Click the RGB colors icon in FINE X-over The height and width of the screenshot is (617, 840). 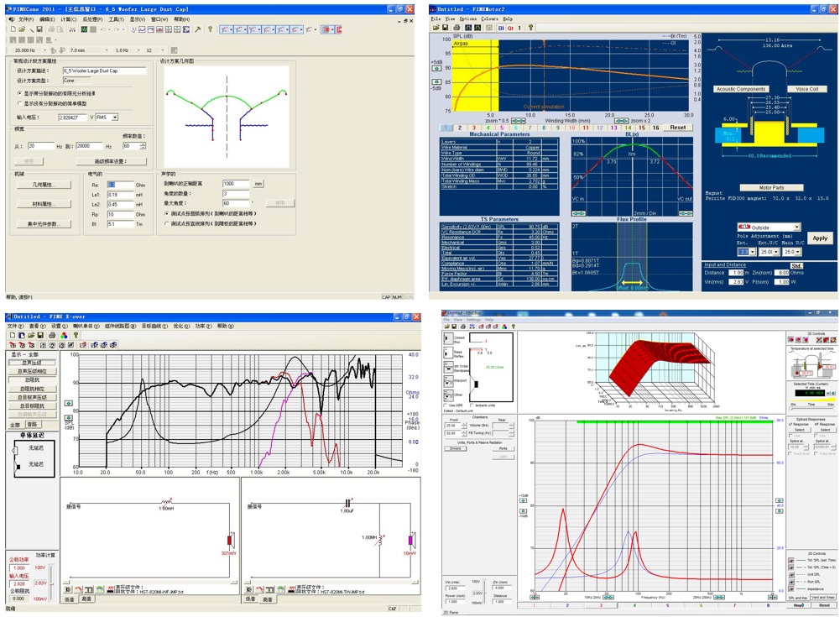coord(64,335)
